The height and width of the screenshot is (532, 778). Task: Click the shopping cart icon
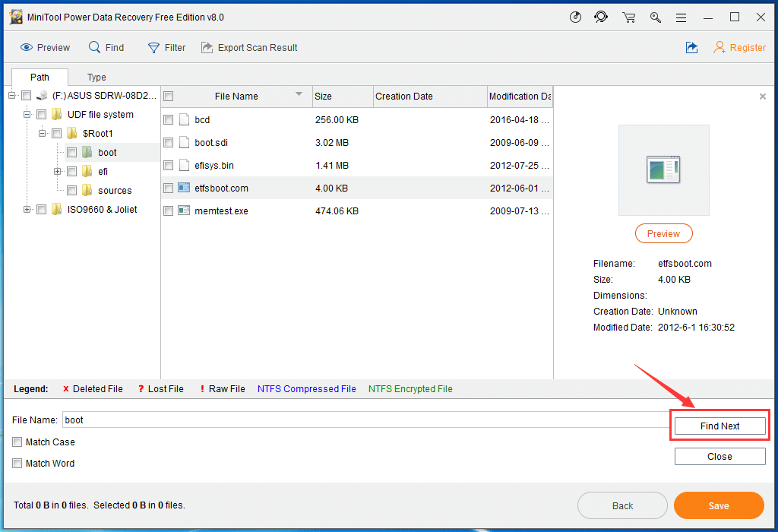[628, 17]
